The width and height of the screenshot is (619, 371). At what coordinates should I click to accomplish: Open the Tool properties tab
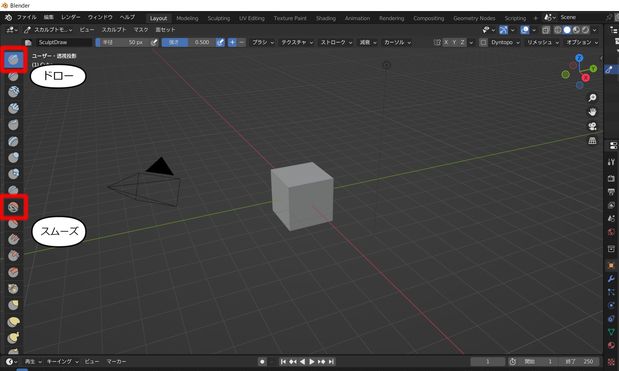point(611,162)
